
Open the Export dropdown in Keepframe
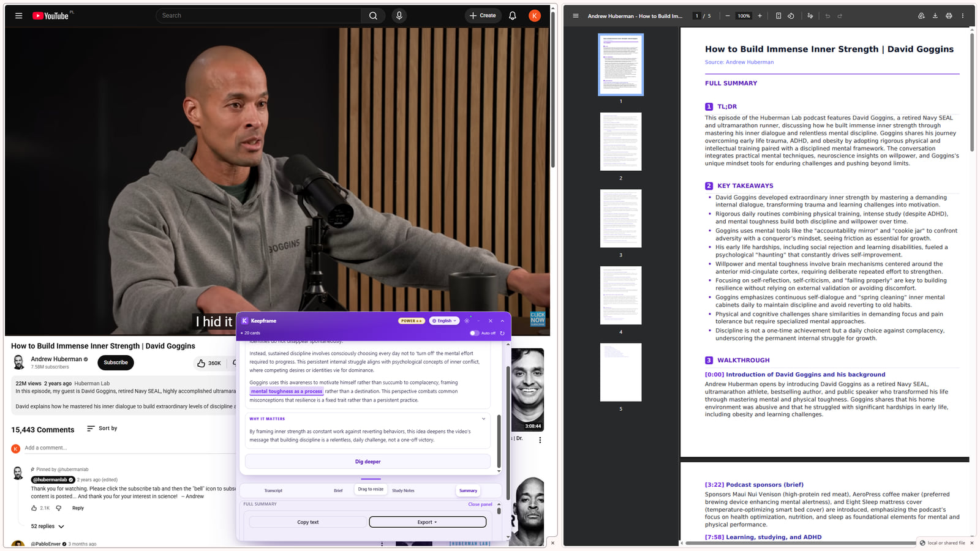428,522
